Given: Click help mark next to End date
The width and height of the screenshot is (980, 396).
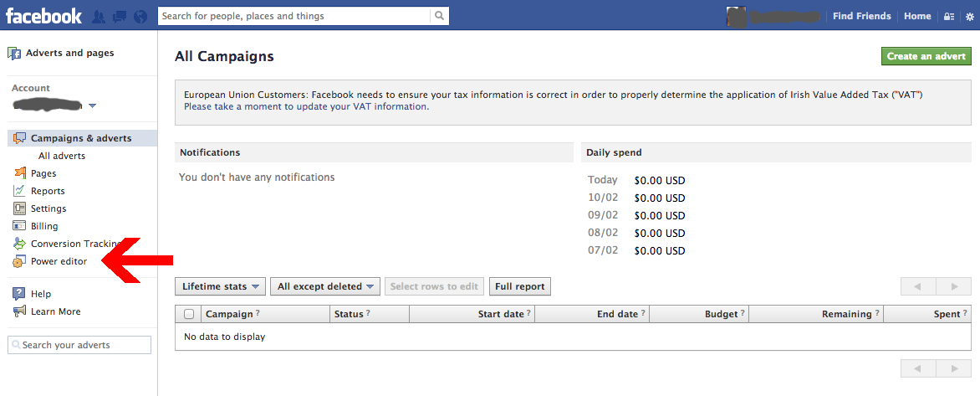Looking at the screenshot, I should click(x=642, y=313).
